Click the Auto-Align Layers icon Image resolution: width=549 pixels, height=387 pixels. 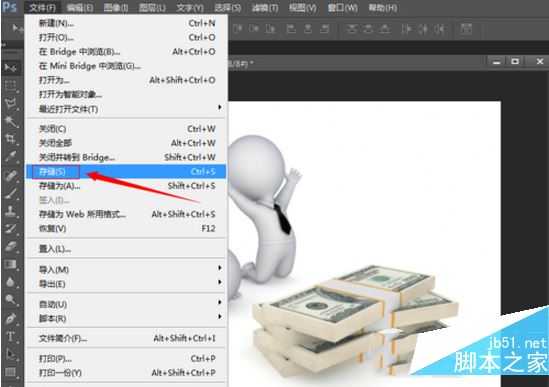(x=466, y=29)
